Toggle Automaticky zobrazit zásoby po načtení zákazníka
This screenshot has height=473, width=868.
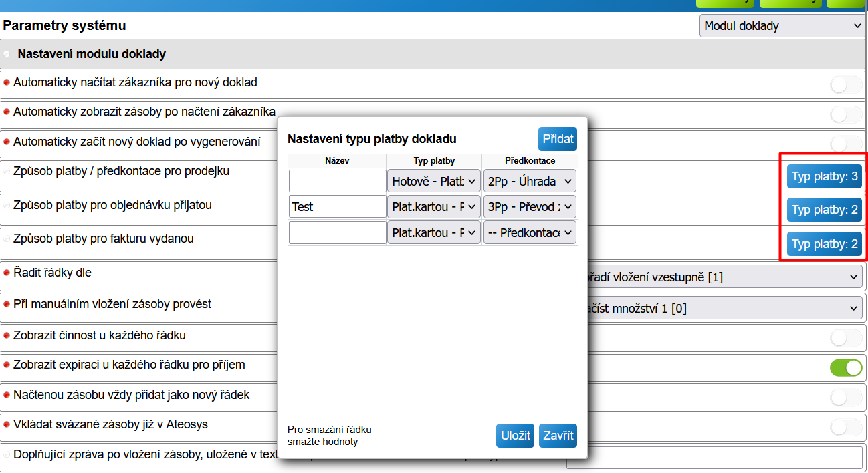click(846, 114)
